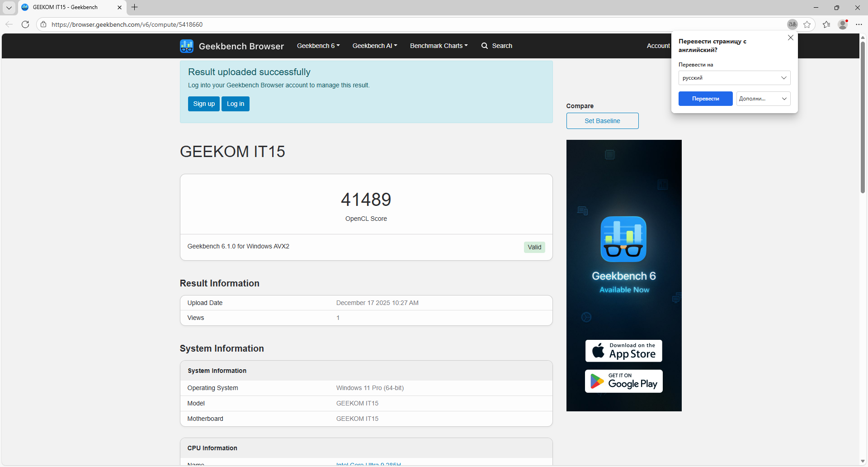View site information lock icon

pos(43,24)
